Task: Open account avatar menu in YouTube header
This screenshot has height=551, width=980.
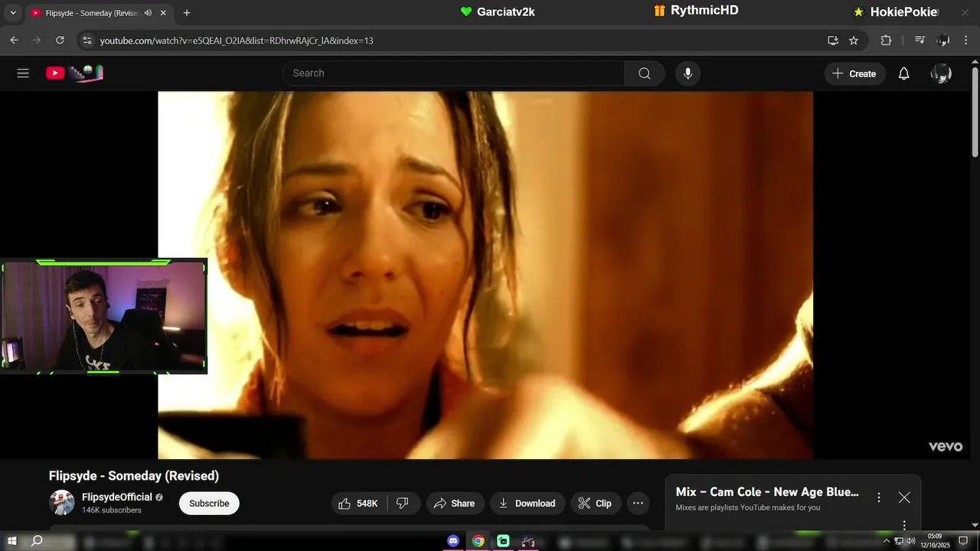Action: point(941,73)
